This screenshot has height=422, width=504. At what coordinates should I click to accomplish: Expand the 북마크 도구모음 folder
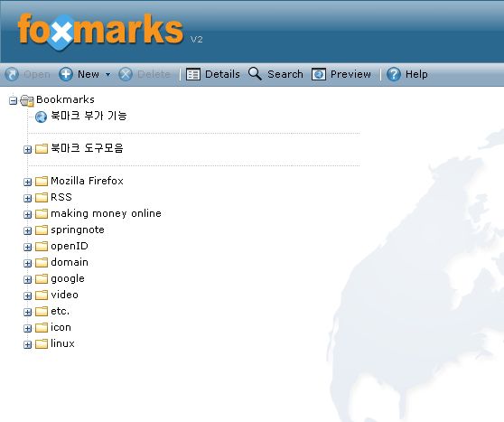point(28,150)
